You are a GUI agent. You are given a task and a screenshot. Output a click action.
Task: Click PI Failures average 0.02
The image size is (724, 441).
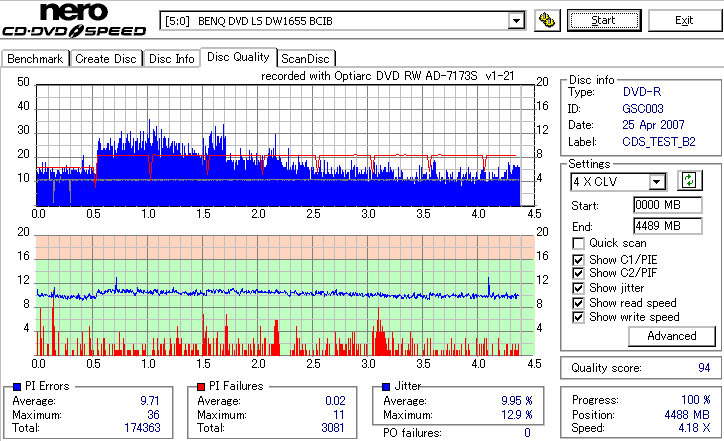[335, 401]
